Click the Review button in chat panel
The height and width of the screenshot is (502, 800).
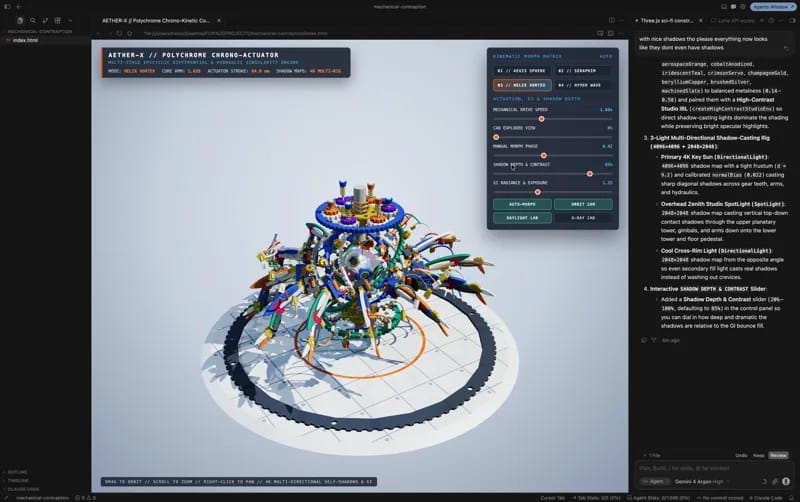pos(779,455)
